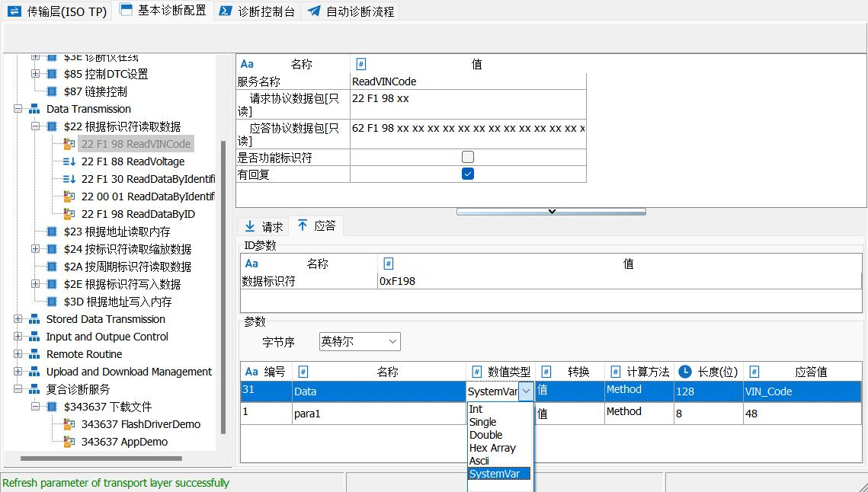Viewport: 868px width, 492px height.
Task: Sort by the 数值类型 column header
Action: click(501, 372)
